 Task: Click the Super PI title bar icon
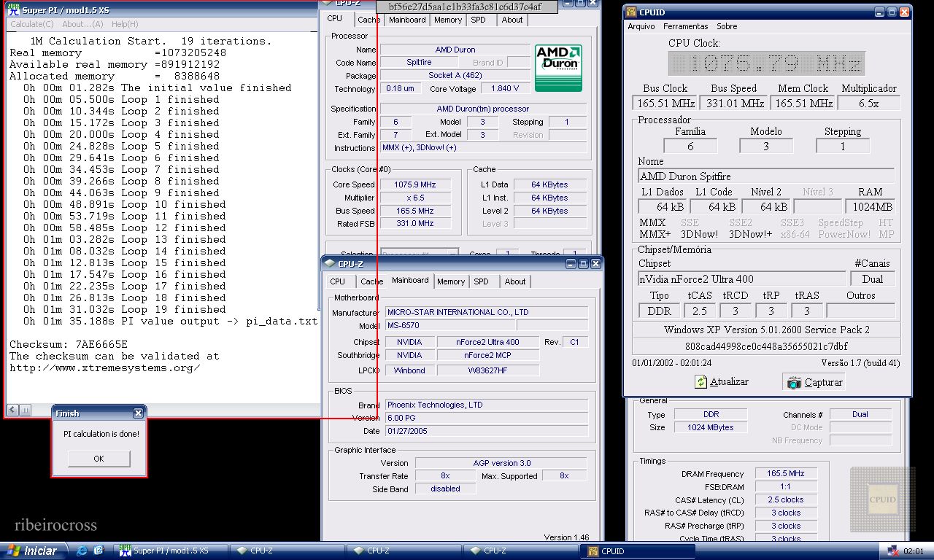(13, 10)
